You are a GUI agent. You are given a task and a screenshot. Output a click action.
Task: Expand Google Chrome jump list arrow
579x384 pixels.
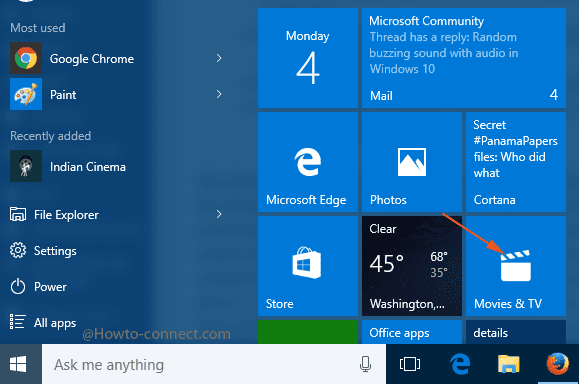pyautogui.click(x=219, y=58)
